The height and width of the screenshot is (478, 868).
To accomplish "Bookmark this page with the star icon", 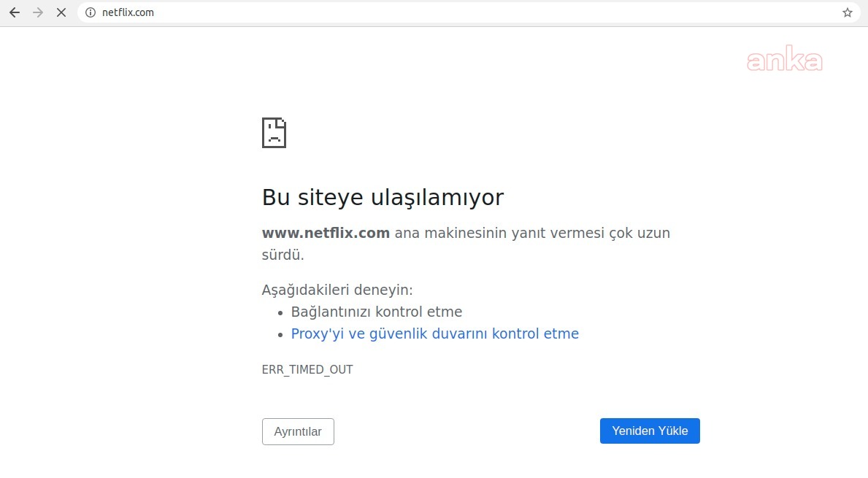I will click(x=847, y=12).
